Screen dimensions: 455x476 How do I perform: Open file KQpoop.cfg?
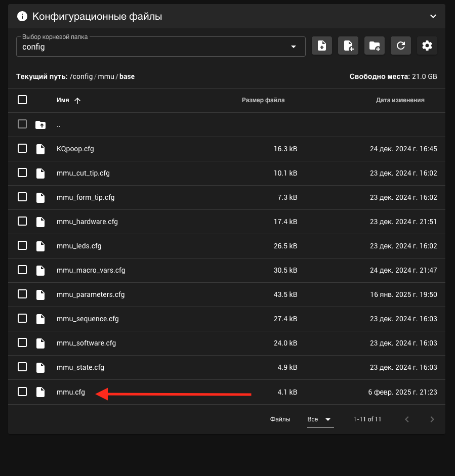75,149
